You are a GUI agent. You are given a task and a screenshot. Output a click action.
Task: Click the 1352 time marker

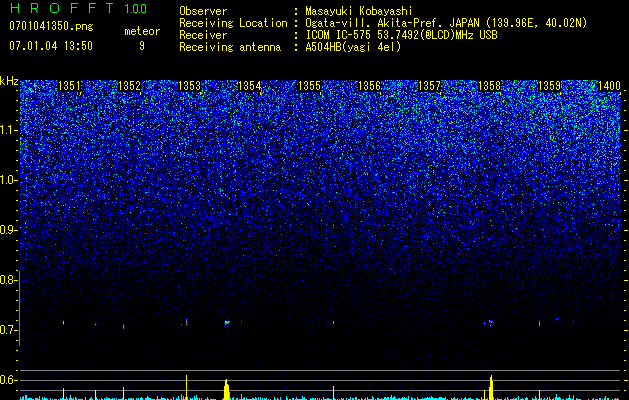[130, 86]
